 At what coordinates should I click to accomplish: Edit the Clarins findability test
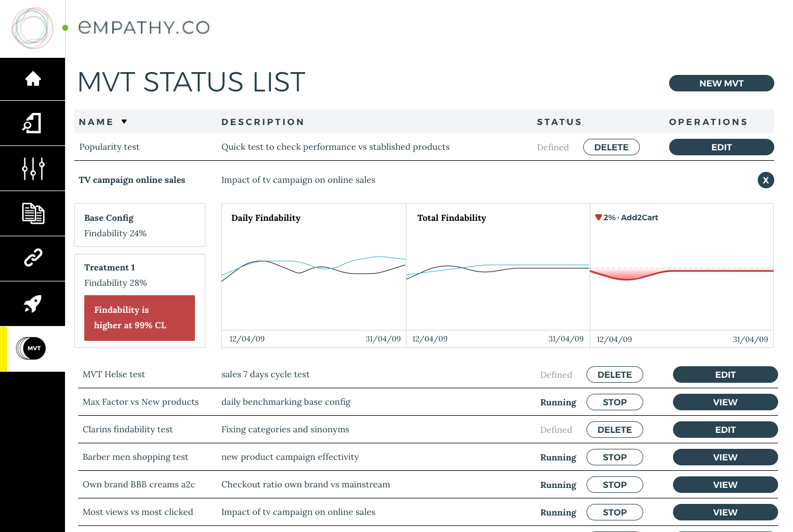(725, 430)
